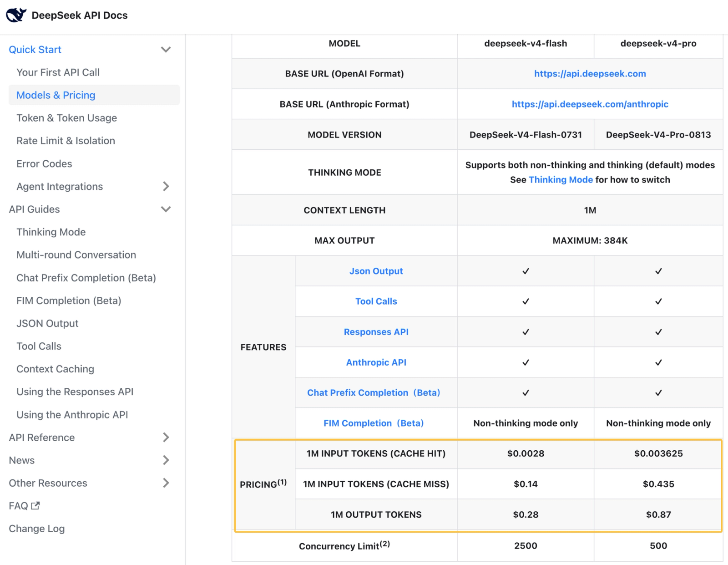Open Tool Calls feature link in table
The width and height of the screenshot is (728, 565).
coord(376,301)
